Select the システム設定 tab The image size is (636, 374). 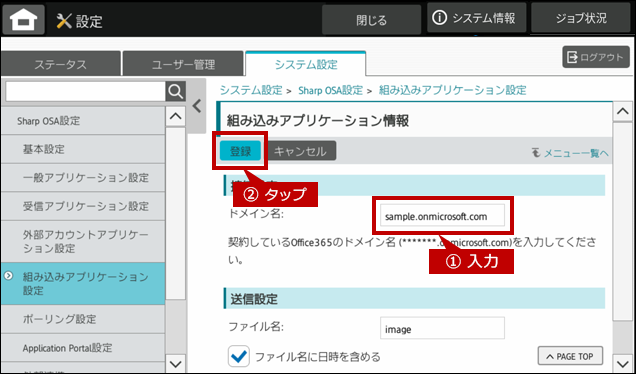(x=306, y=64)
